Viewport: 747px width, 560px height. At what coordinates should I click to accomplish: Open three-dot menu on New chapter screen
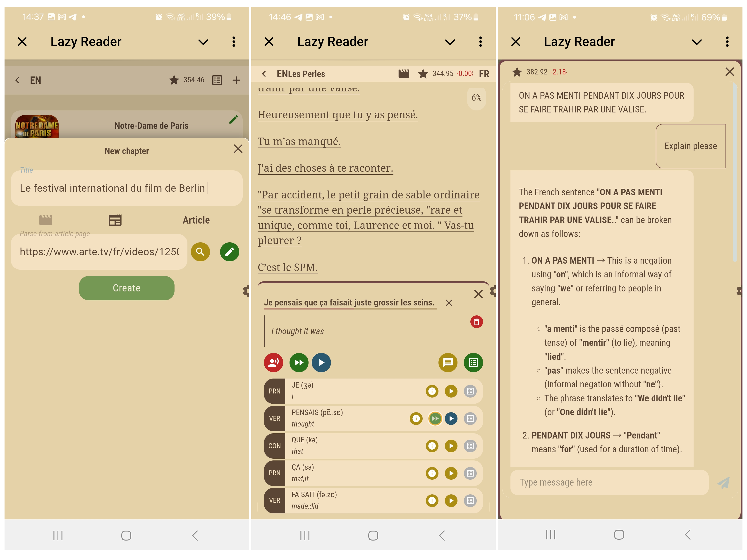[x=234, y=42]
